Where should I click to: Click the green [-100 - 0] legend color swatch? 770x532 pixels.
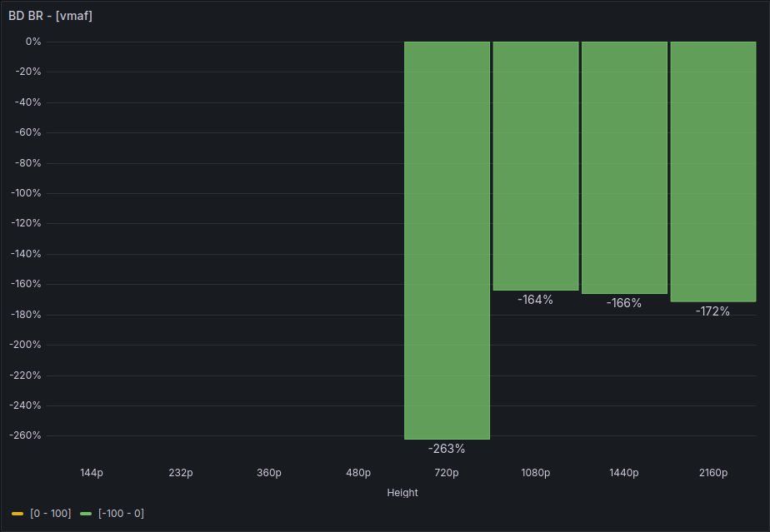pyautogui.click(x=86, y=514)
